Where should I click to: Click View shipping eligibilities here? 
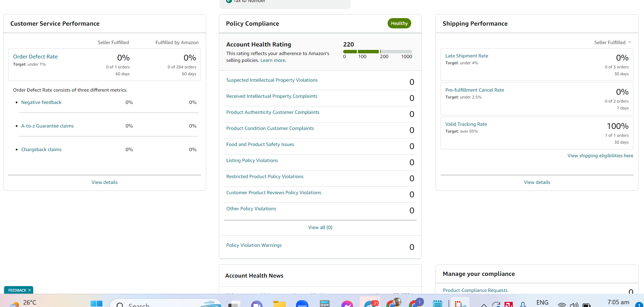click(x=600, y=156)
